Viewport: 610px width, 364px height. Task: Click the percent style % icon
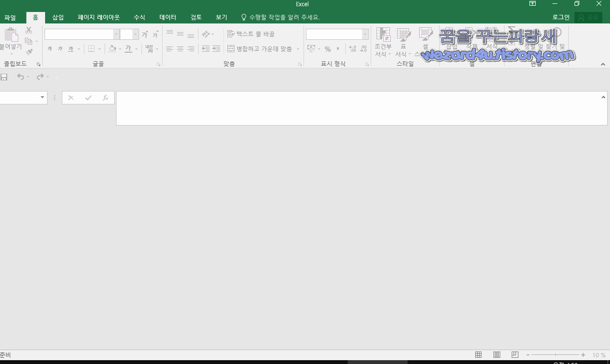point(328,48)
